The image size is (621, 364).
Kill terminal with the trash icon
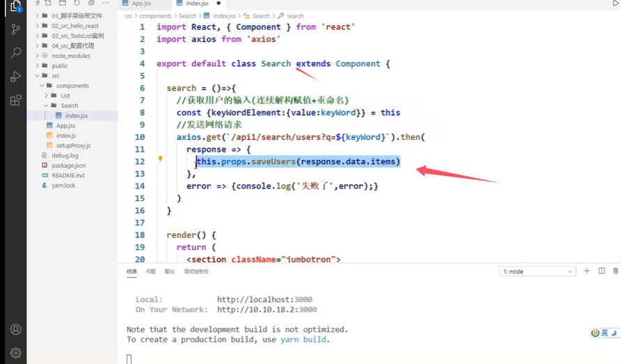tap(615, 271)
